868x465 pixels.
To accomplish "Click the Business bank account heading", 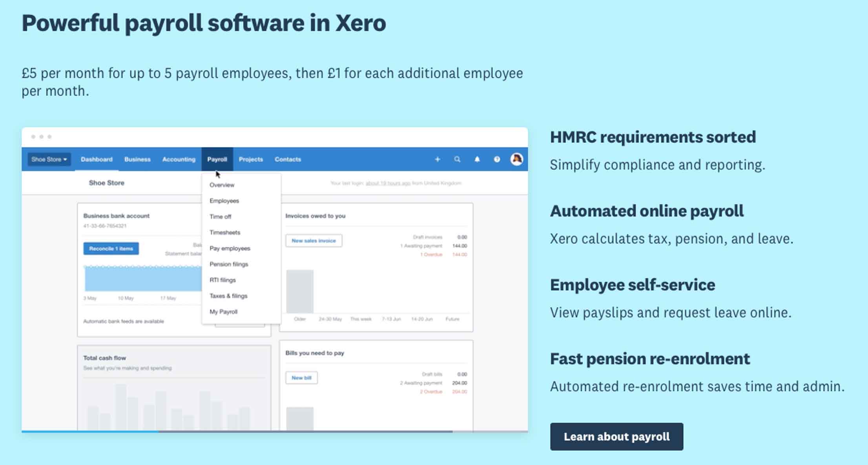I will coord(116,216).
